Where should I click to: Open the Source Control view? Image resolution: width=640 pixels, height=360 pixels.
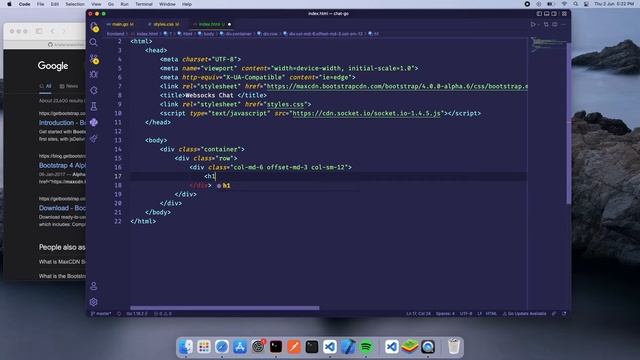click(x=94, y=59)
